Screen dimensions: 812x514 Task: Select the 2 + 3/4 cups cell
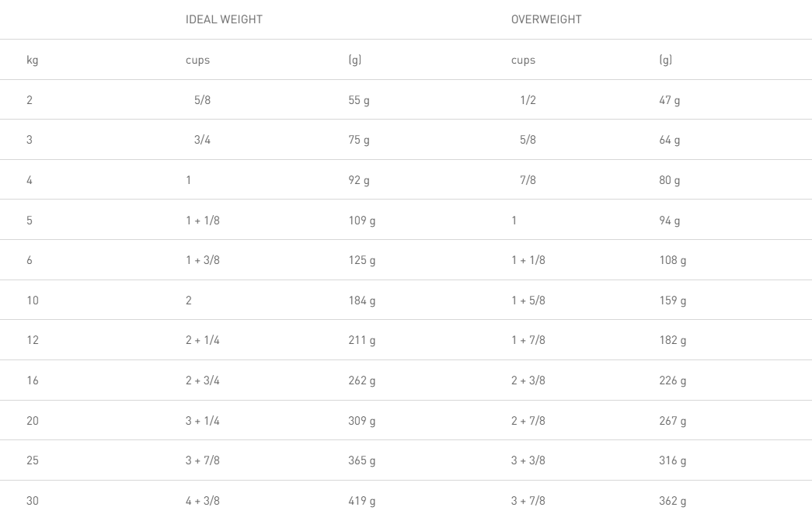[x=204, y=382]
